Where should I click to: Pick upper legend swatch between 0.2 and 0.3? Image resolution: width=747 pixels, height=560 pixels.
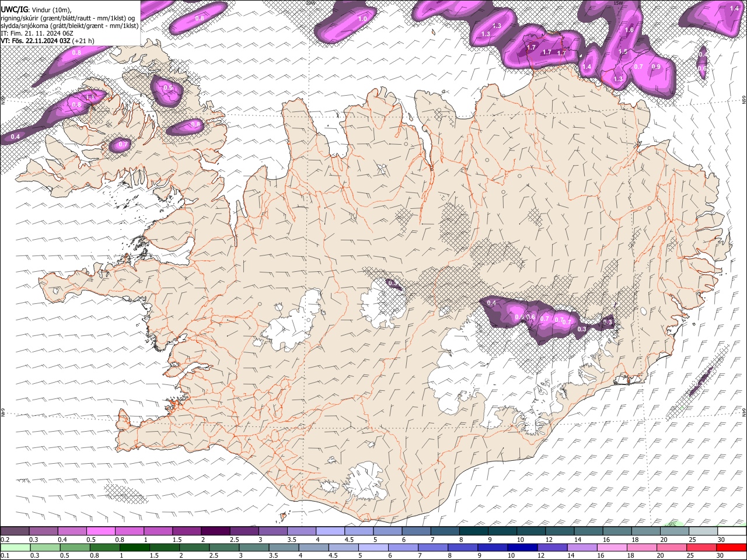tap(15, 531)
